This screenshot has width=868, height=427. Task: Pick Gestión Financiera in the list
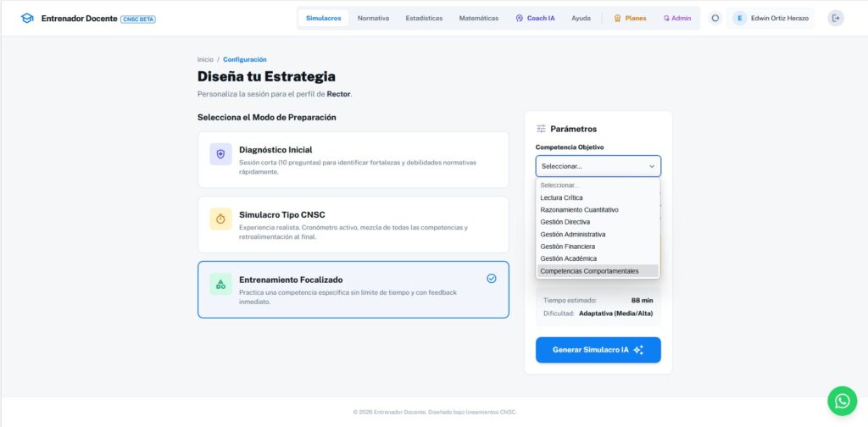(567, 247)
